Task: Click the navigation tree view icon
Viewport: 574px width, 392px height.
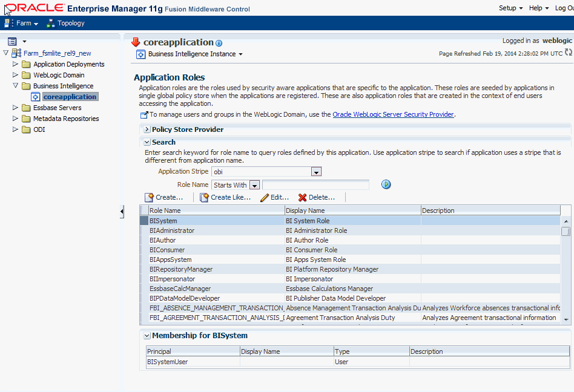Action: pos(12,42)
